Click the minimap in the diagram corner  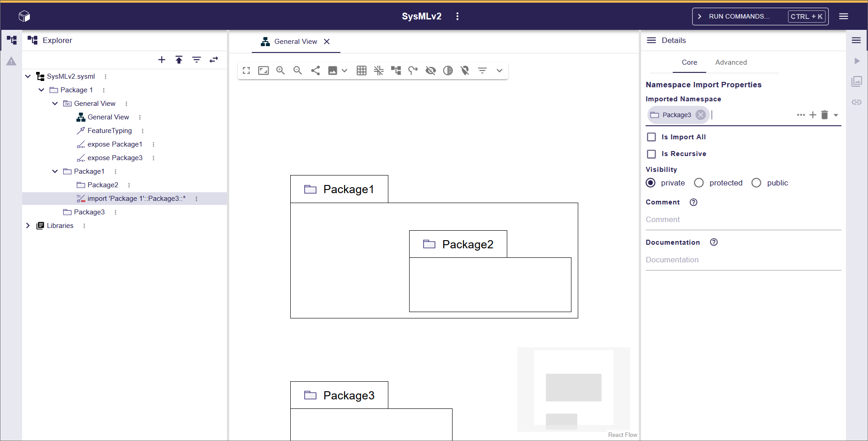click(573, 389)
